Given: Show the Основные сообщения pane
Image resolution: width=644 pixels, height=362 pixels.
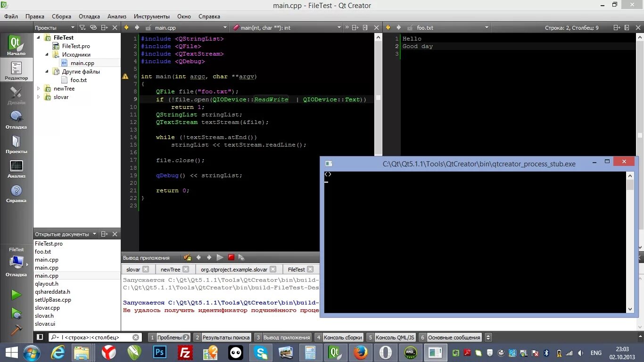Looking at the screenshot, I should coord(450,337).
